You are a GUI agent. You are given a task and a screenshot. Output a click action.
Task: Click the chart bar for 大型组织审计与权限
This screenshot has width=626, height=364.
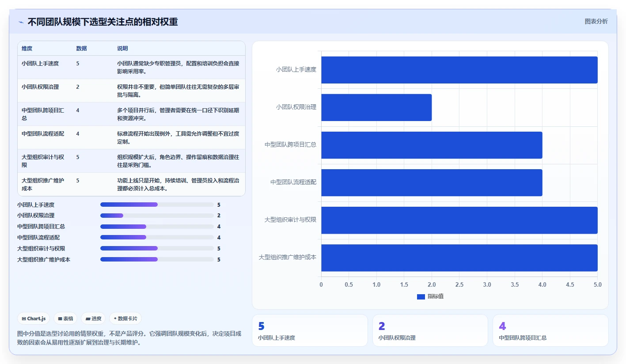[x=459, y=220]
